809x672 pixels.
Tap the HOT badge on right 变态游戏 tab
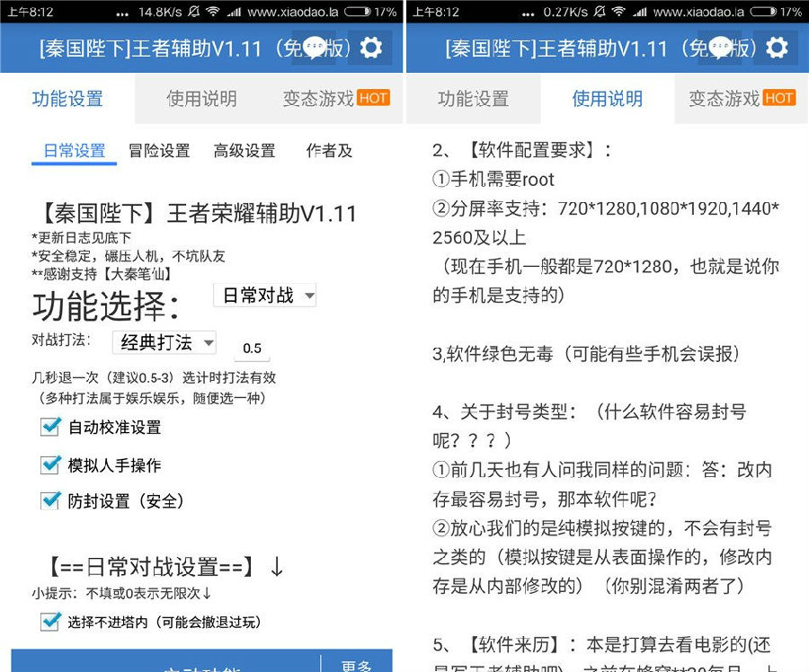click(779, 97)
